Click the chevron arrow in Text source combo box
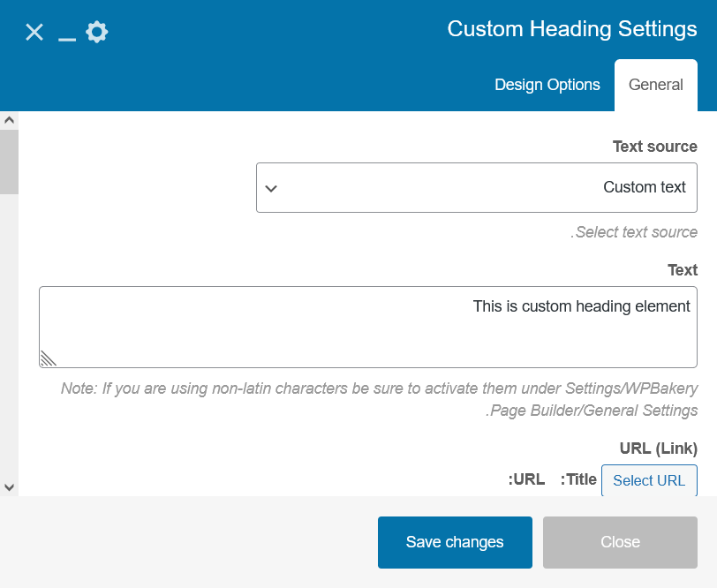Screen dimensions: 717x588 (x=271, y=188)
